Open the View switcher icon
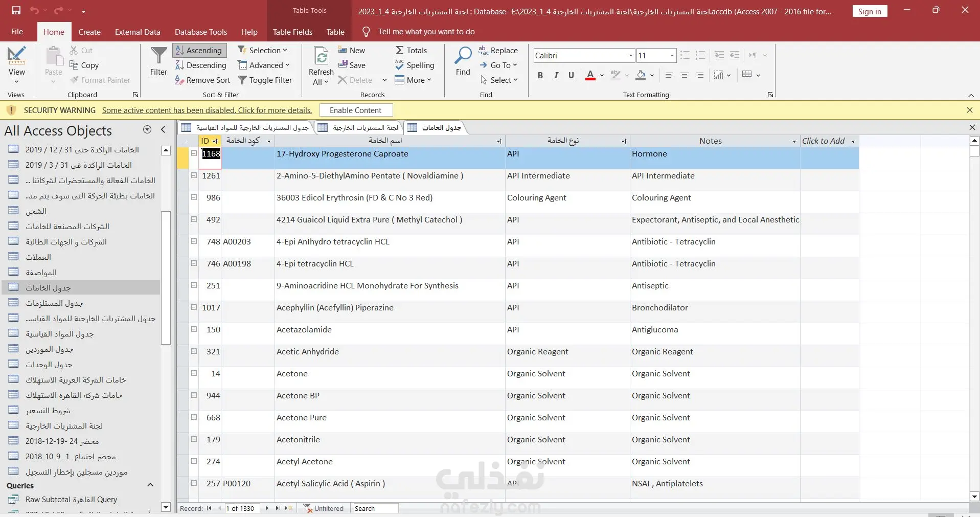 point(16,55)
